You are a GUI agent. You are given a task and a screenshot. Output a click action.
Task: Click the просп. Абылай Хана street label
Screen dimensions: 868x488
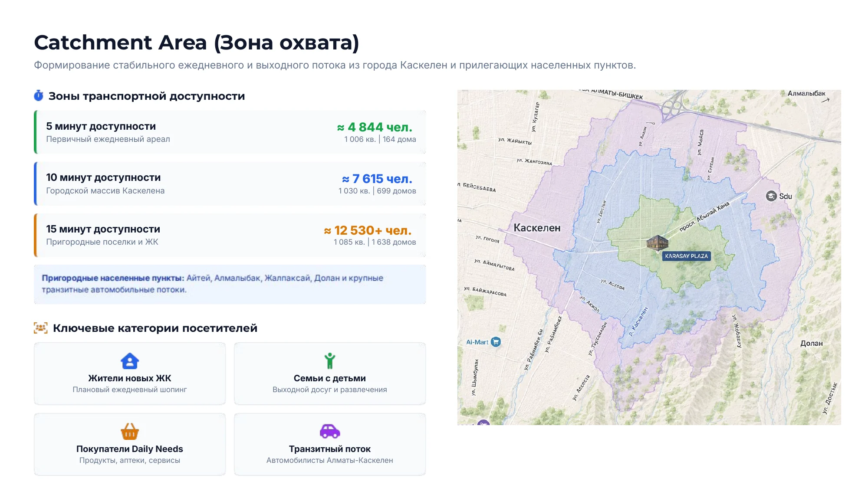704,216
